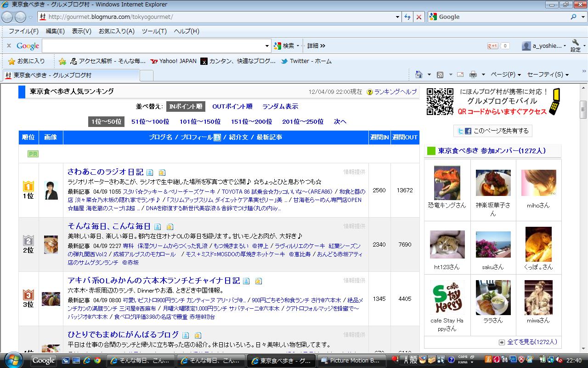
Task: Click the Home icon in command bar
Action: point(418,75)
